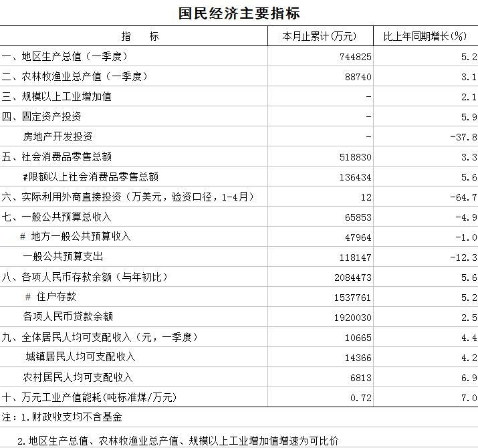This screenshot has width=478, height=448.
Task: Select the growth value 3.3
Action: click(469, 157)
